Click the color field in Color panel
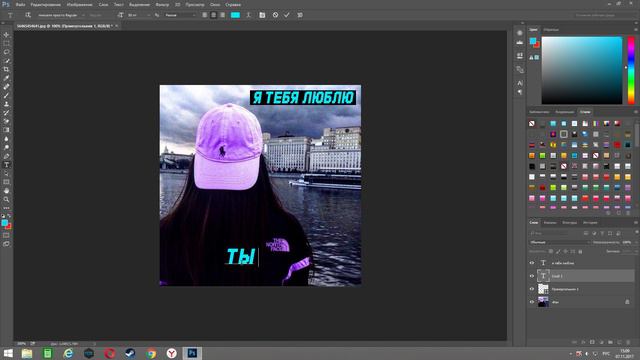 pos(582,70)
